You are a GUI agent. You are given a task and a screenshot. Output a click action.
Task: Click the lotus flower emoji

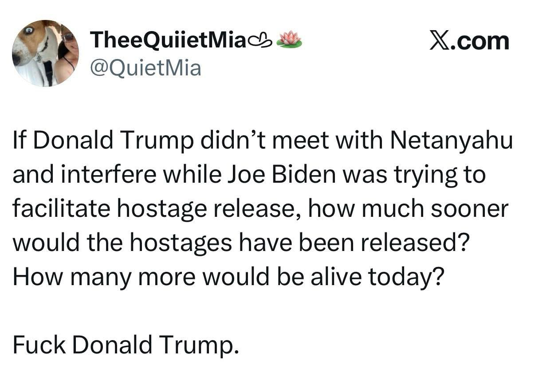[289, 40]
